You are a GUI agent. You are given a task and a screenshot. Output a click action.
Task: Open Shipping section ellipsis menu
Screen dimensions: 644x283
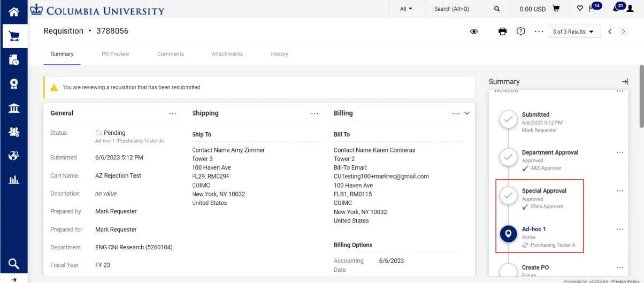point(315,113)
